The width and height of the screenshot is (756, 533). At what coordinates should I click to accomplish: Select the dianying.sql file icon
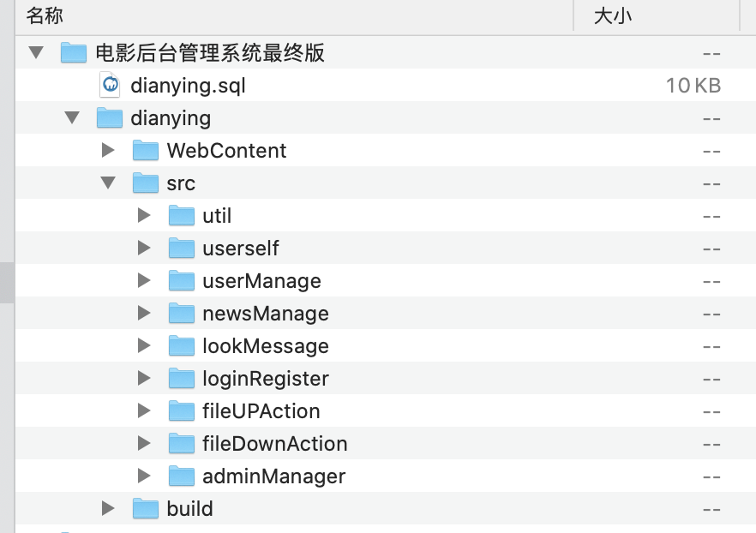110,85
